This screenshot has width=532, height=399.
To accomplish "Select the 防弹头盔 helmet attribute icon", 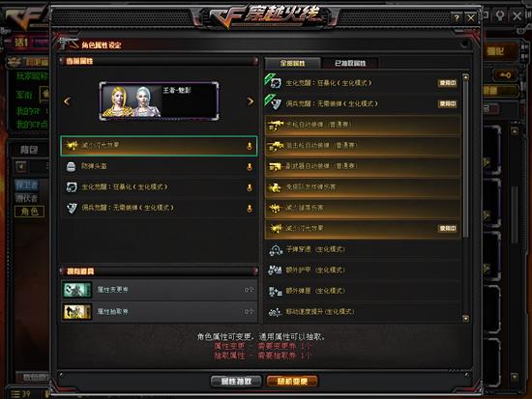I will click(71, 166).
